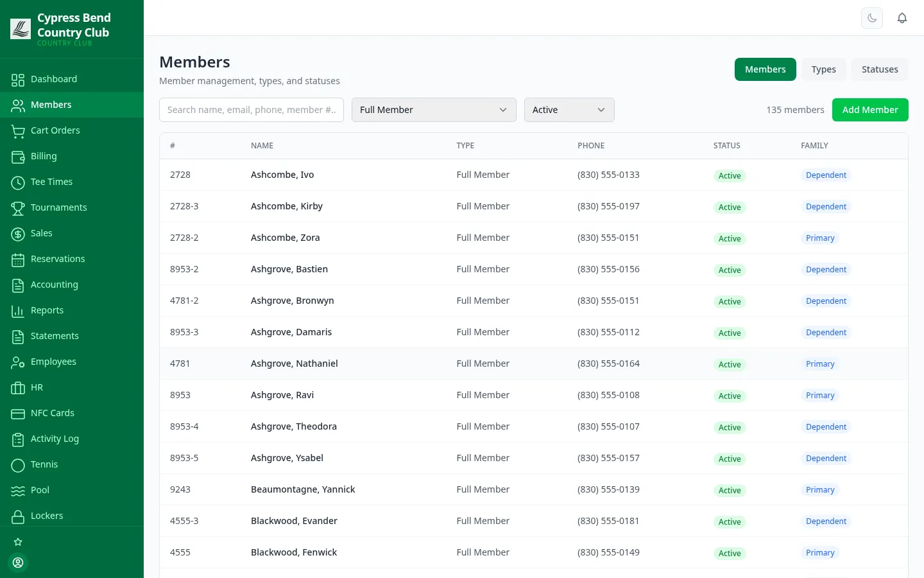
Task: Open notifications bell icon
Action: click(x=902, y=18)
